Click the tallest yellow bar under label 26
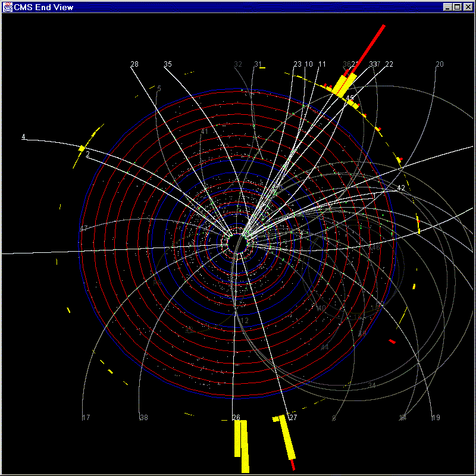This screenshot has width=476, height=476. coord(245,446)
